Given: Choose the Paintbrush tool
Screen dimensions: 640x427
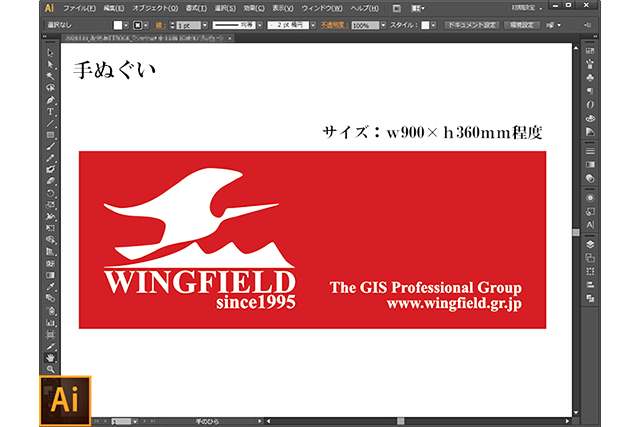Looking at the screenshot, I should click(x=50, y=146).
